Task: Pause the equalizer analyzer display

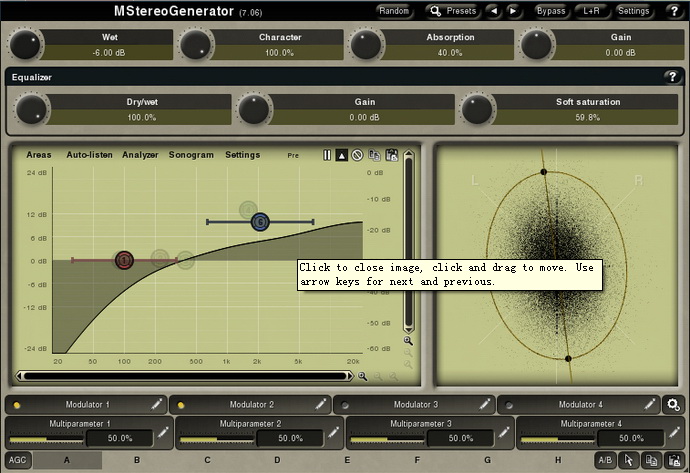Action: tap(327, 155)
